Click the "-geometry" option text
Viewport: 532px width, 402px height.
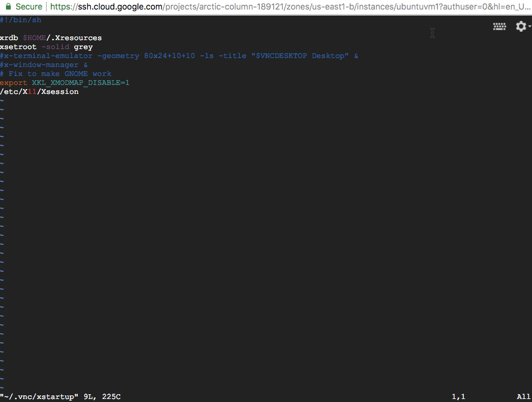118,56
